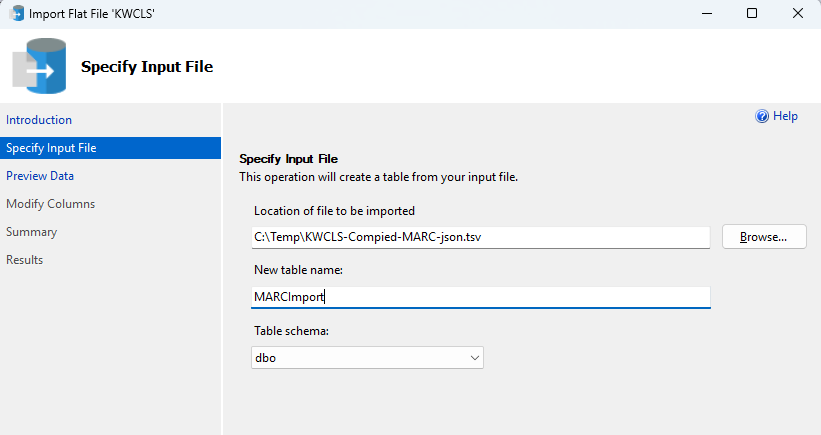
Task: Close the Import Flat File wizard
Action: (x=797, y=13)
